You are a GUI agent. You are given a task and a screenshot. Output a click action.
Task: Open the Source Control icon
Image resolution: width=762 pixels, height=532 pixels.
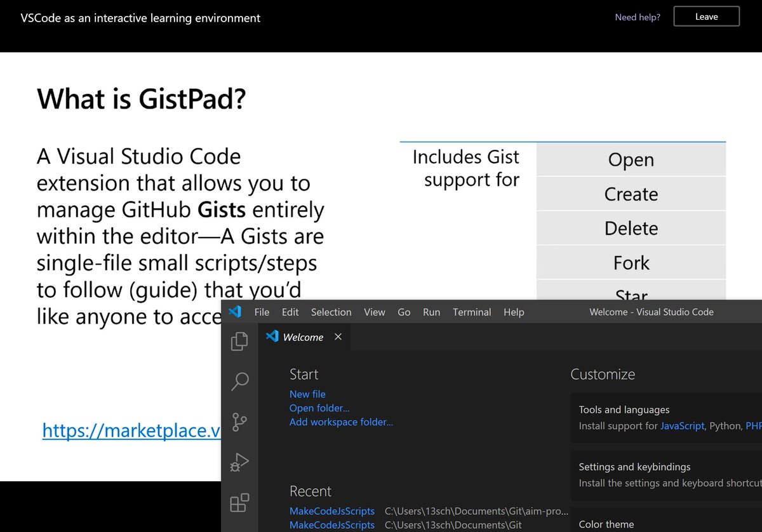(x=239, y=422)
